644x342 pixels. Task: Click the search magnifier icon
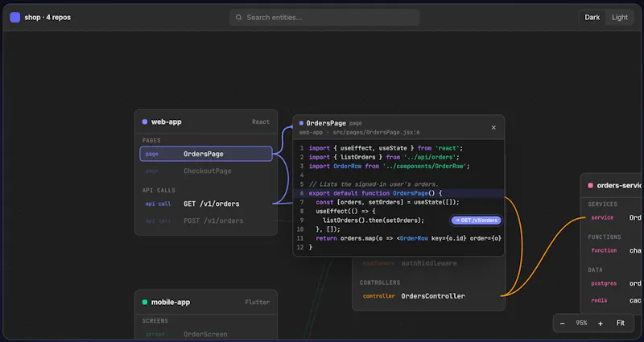pos(238,17)
